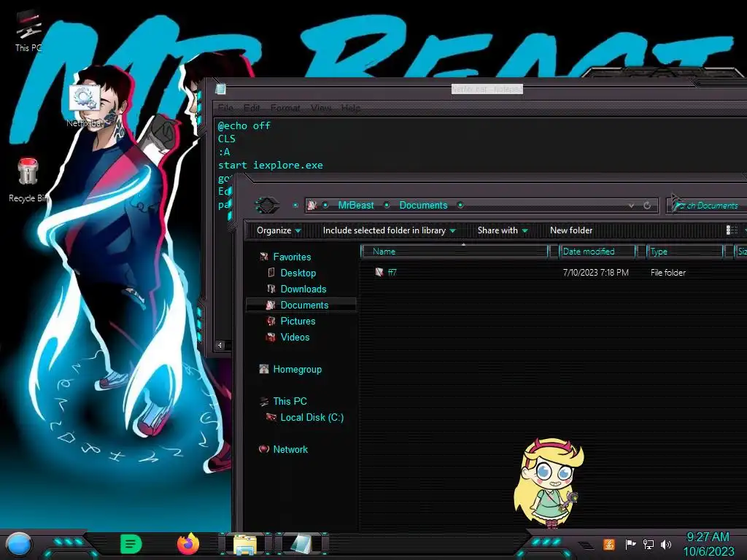
Task: Open the Action Center flag icon
Action: click(x=630, y=544)
